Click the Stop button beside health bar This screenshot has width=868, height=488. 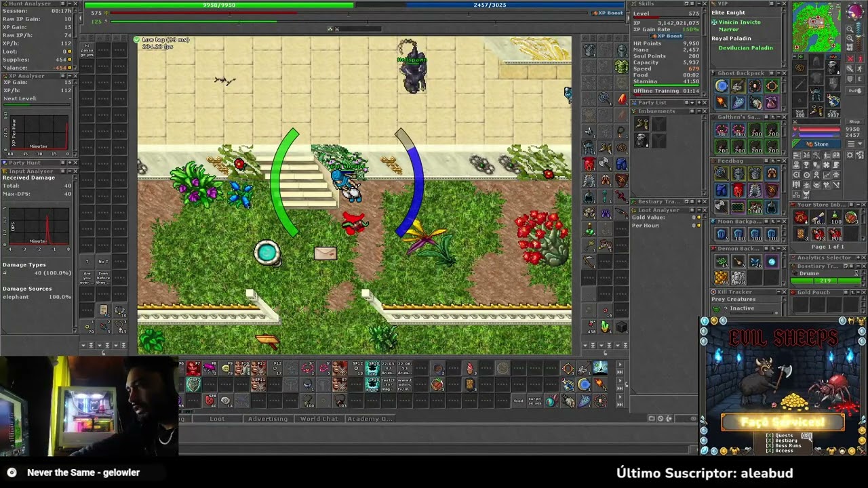point(854,121)
